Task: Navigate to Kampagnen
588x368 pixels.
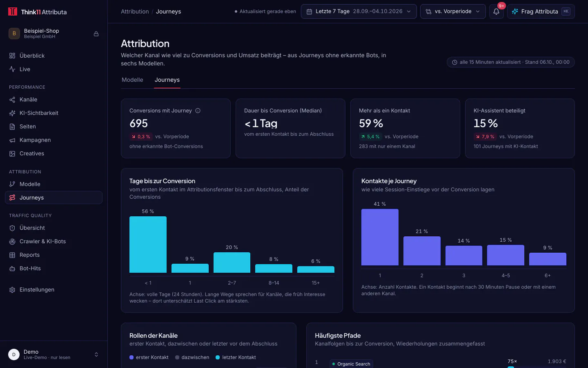Action: [x=53, y=140]
